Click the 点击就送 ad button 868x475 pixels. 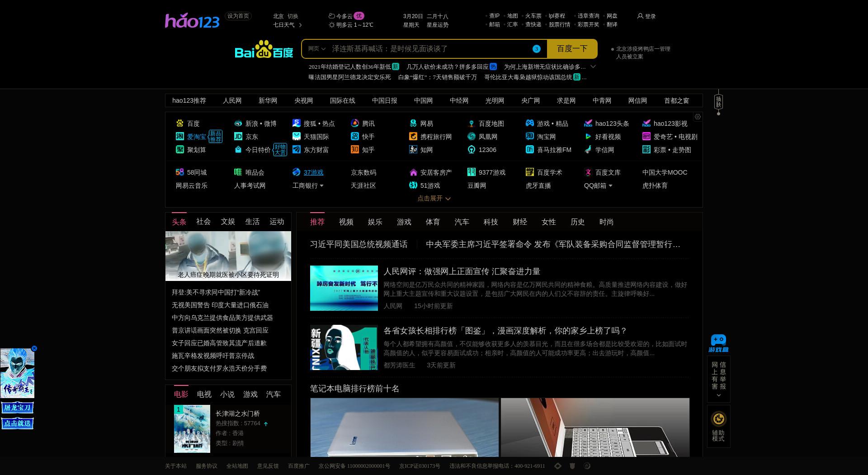(17, 423)
